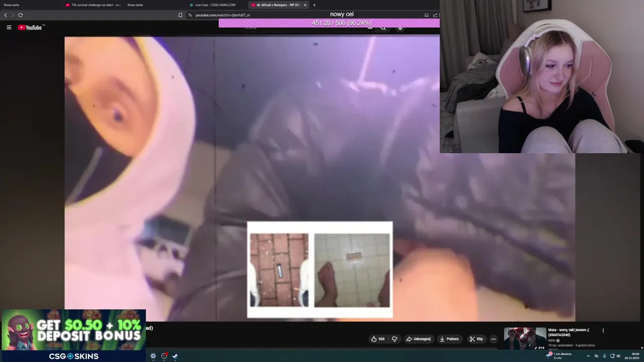
Task: Click the CSG-SKINS deposit bonus banner
Action: [x=73, y=335]
